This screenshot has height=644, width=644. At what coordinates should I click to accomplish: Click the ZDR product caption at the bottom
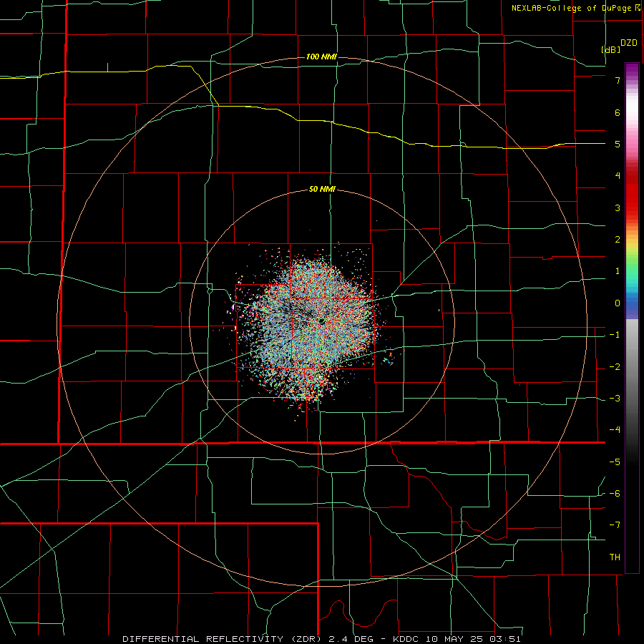(x=321, y=639)
